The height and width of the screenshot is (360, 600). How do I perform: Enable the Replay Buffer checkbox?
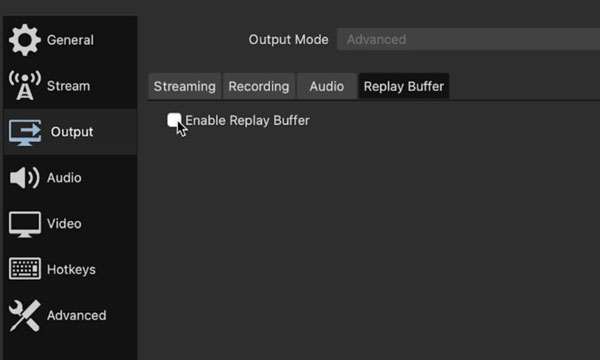click(174, 120)
